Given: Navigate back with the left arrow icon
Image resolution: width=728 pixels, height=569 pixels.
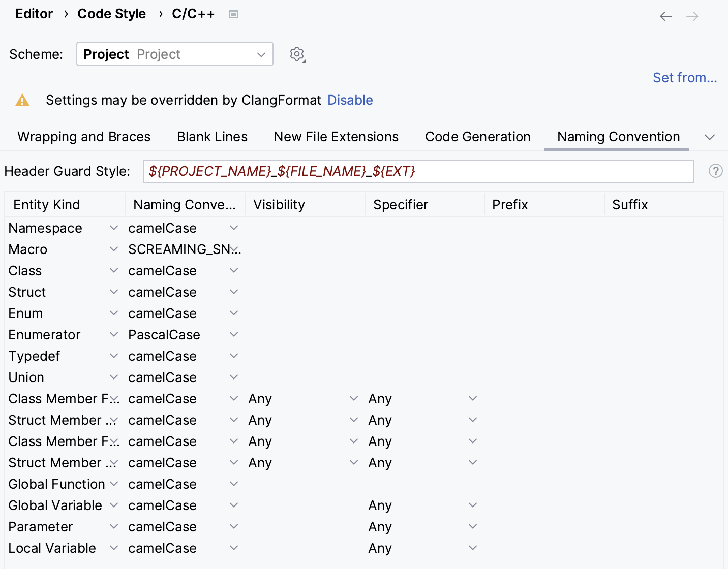Looking at the screenshot, I should pyautogui.click(x=665, y=16).
